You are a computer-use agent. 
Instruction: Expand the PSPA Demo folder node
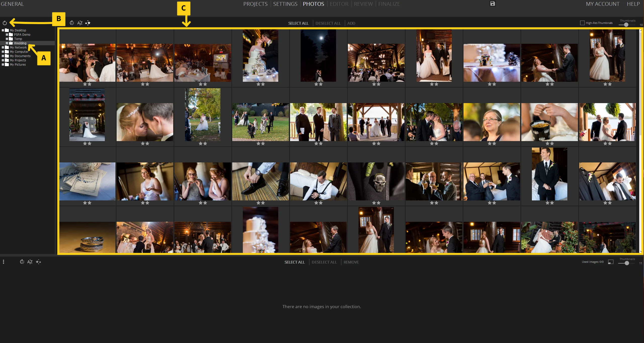7,34
